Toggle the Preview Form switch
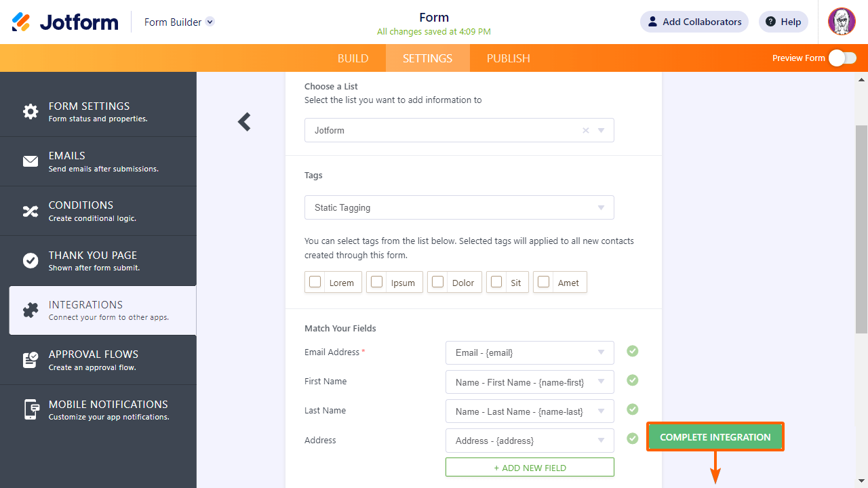This screenshot has height=488, width=868. click(842, 58)
